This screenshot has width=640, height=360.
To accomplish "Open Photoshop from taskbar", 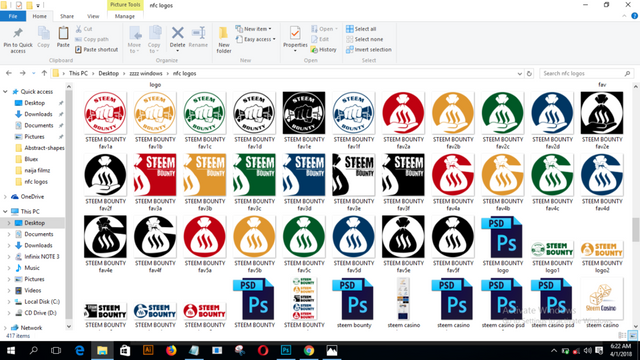I will (286, 351).
